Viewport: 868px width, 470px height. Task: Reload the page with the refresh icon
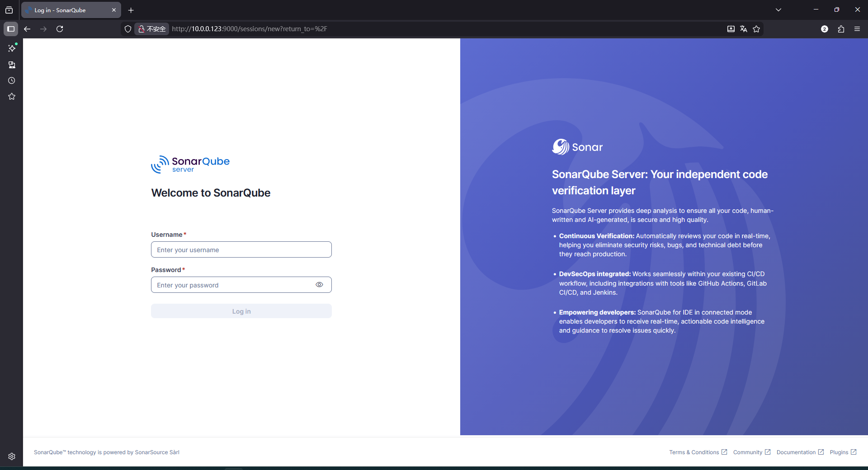(60, 29)
